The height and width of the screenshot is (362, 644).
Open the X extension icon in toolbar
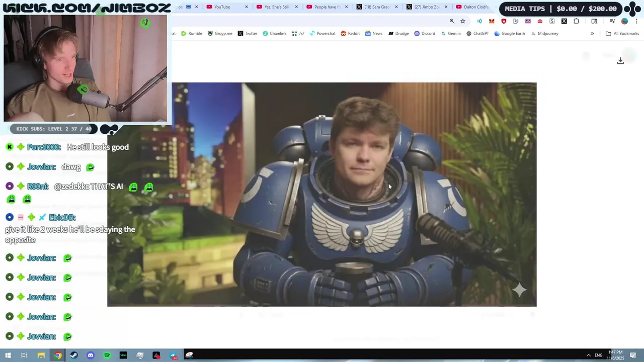click(x=564, y=21)
